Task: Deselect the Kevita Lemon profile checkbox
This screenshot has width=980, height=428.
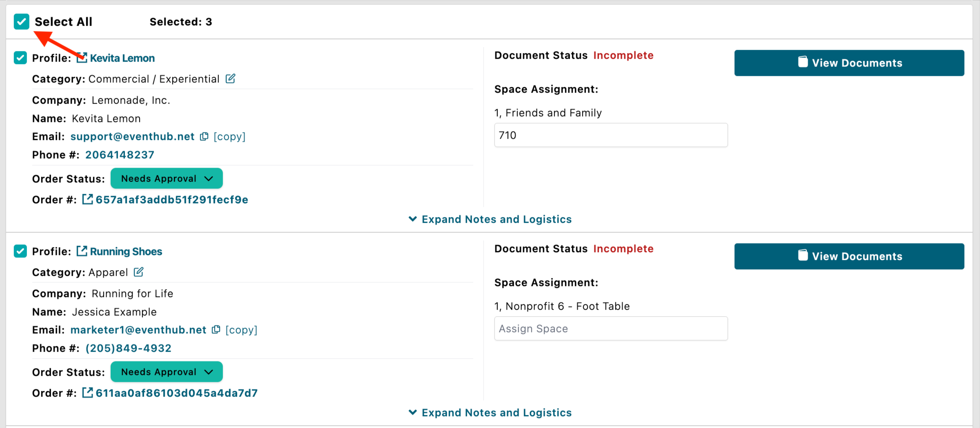Action: (20, 58)
